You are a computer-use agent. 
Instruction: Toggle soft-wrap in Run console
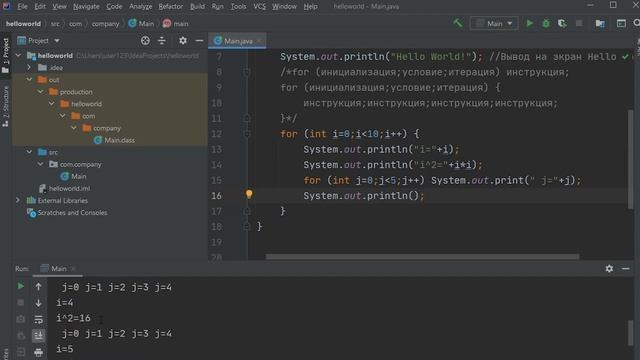point(38,319)
